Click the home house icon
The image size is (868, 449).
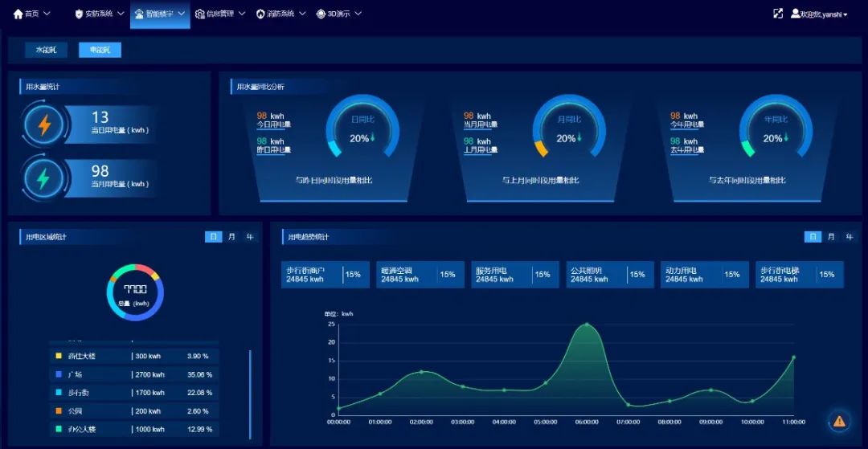point(18,14)
